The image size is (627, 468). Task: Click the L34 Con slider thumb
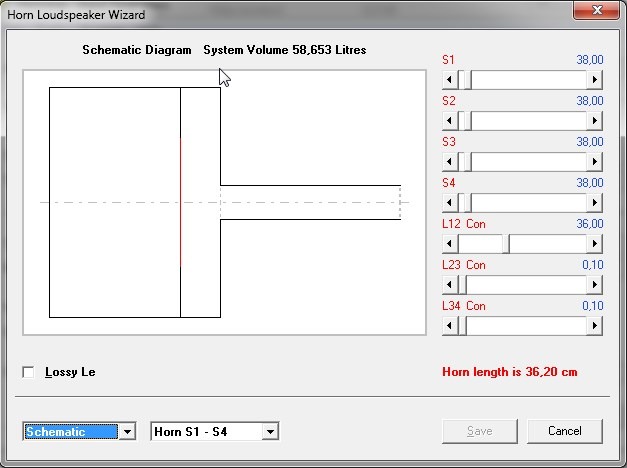pyautogui.click(x=462, y=326)
